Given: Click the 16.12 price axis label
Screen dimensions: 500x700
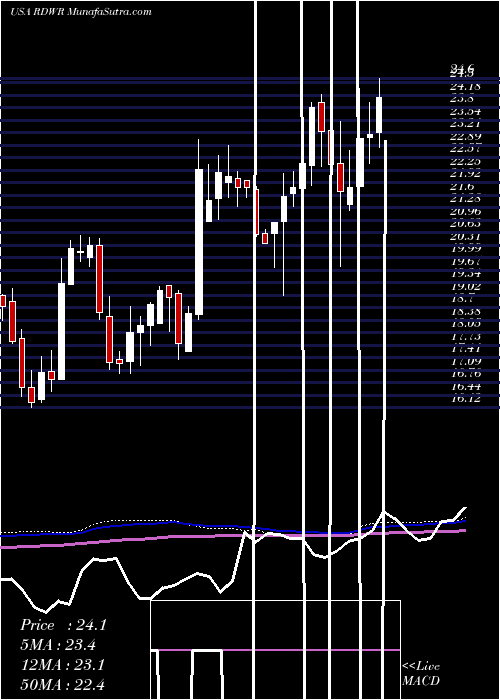Looking at the screenshot, I should 465,398.
